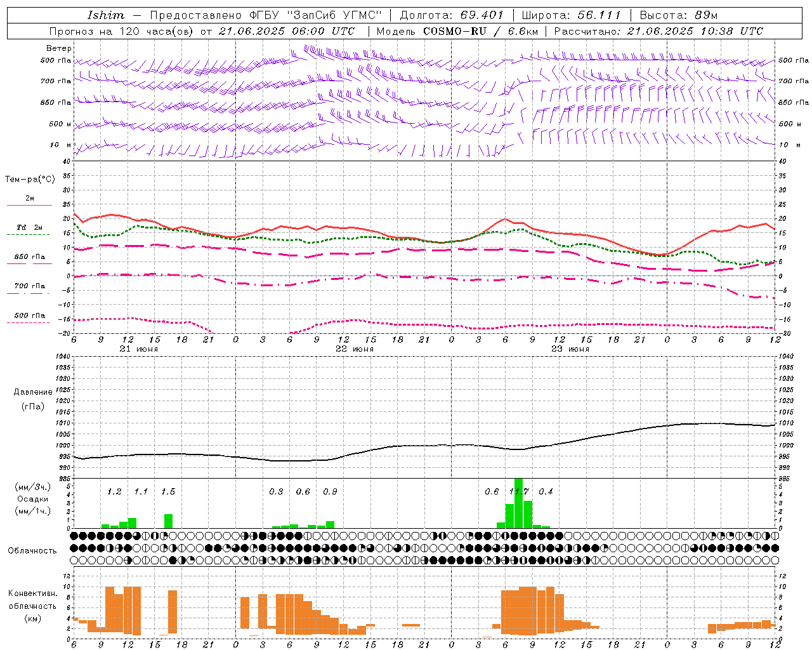Screen dimensions: 812x650
Task: Click the "Td 2м" dew point legend entry
Action: (x=30, y=227)
